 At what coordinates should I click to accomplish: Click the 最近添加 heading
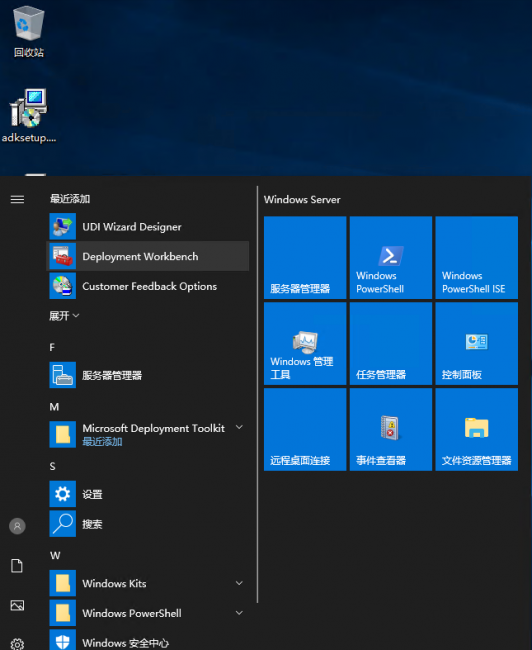70,199
